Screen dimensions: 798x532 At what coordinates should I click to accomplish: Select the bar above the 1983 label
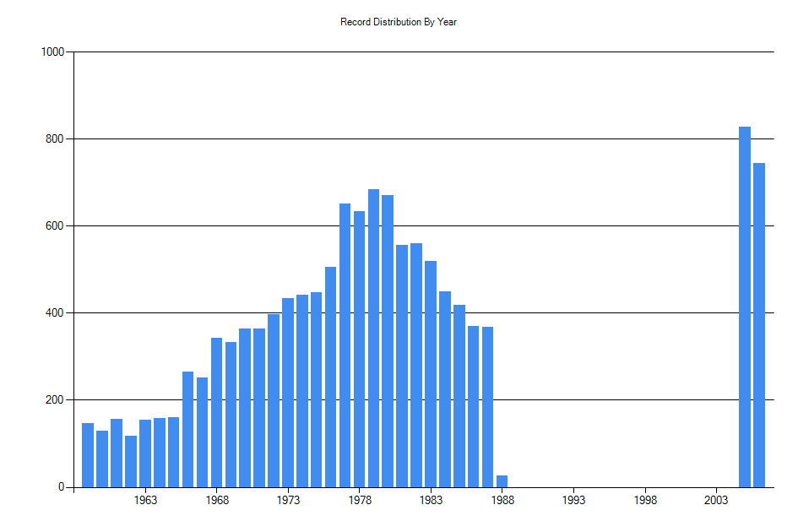pos(431,374)
